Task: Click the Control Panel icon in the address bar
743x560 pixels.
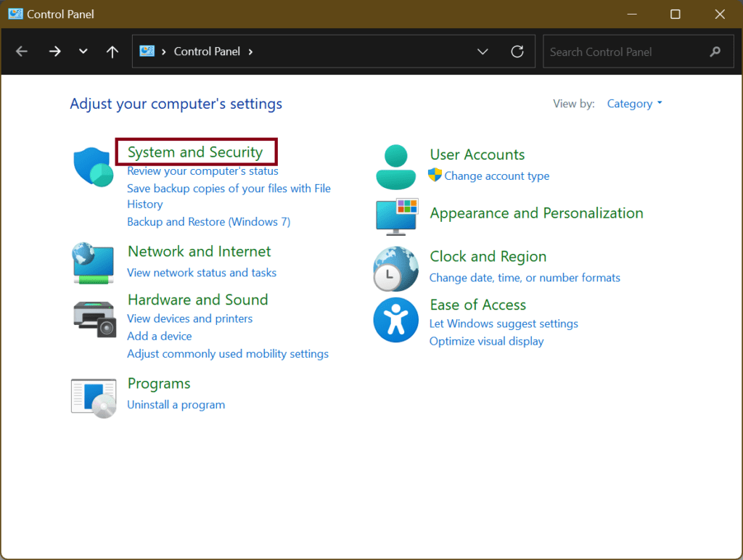Action: 147,51
